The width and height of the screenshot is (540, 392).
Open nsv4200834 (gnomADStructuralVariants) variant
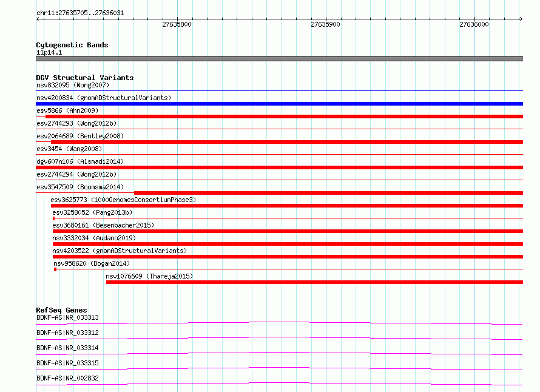coord(104,98)
